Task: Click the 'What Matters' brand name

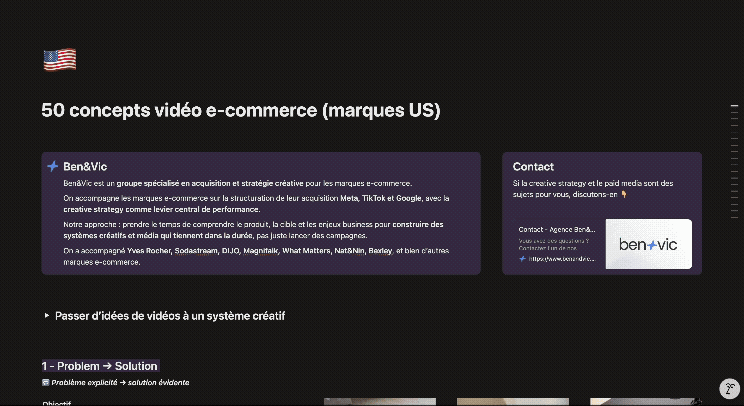Action: (x=307, y=251)
